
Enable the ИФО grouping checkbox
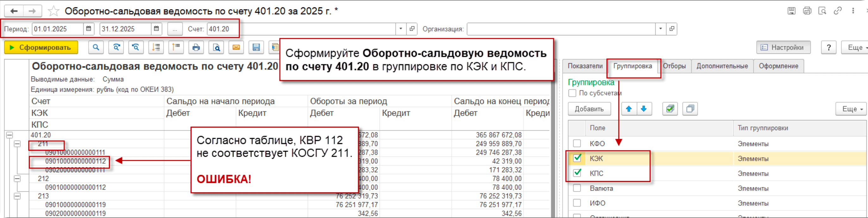point(577,203)
